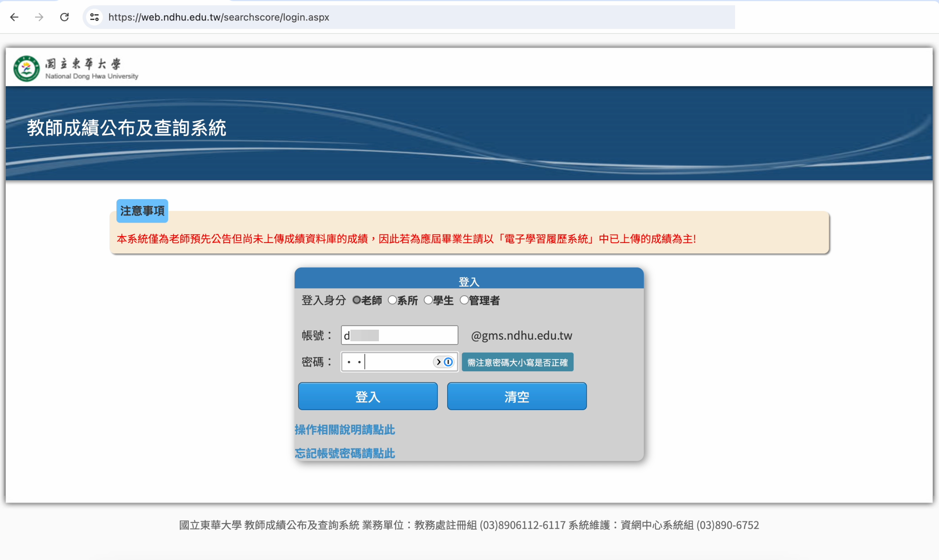939x560 pixels.
Task: Focus the 密碼 password input field
Action: (x=399, y=362)
